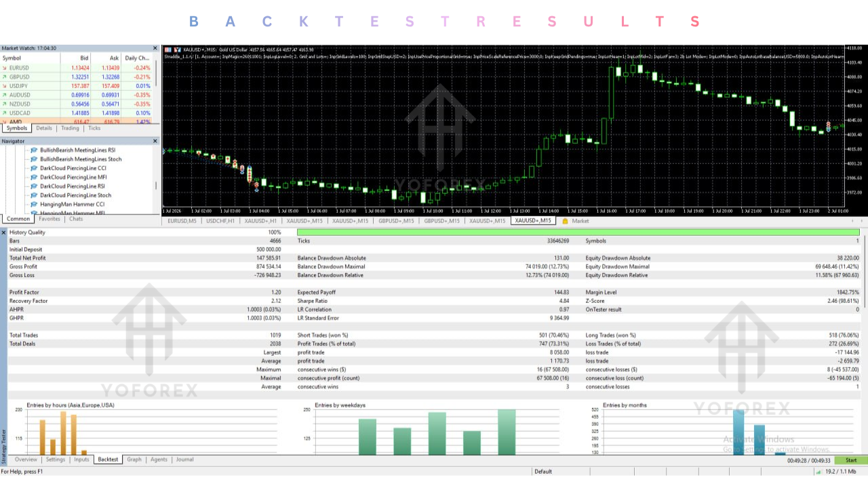868x488 pixels.
Task: Switch to the Favorites tab in Navigator
Action: click(x=50, y=219)
